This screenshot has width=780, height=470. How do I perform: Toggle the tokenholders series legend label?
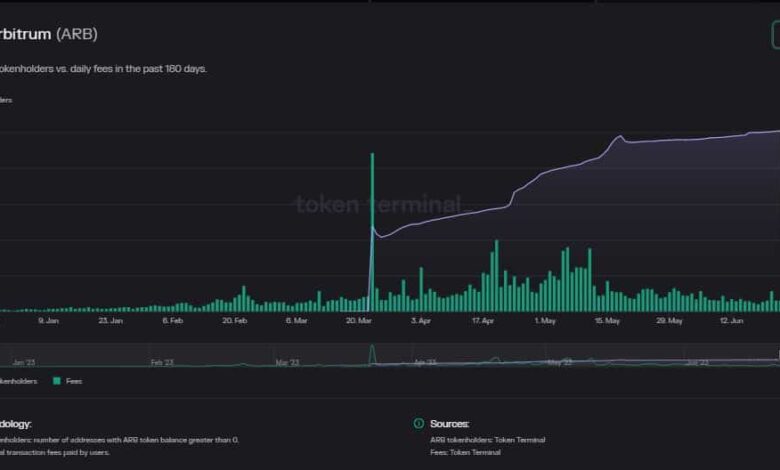pyautogui.click(x=18, y=381)
